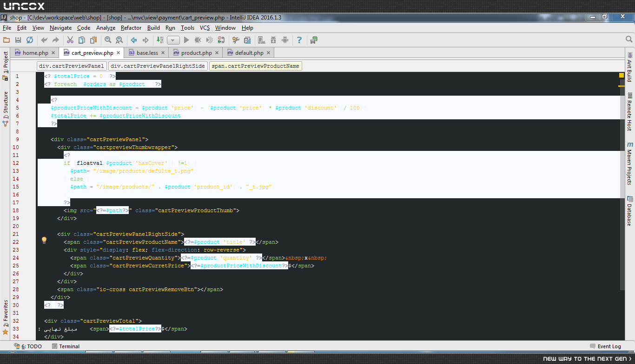Open the VCS menu
The image size is (635, 364).
click(205, 28)
